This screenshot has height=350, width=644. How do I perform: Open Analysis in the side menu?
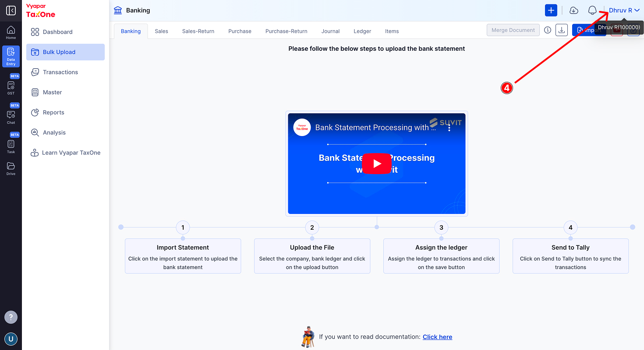65,133
